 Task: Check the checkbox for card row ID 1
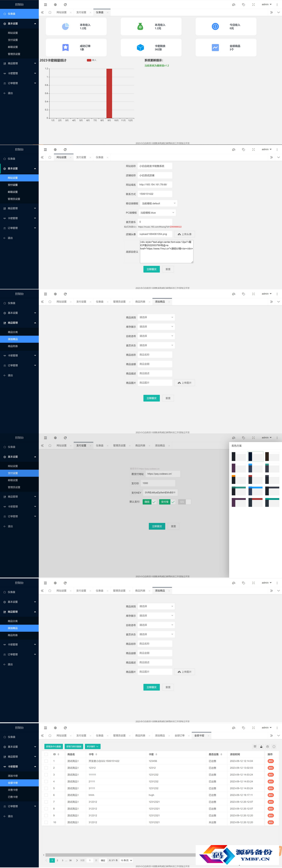46,761
